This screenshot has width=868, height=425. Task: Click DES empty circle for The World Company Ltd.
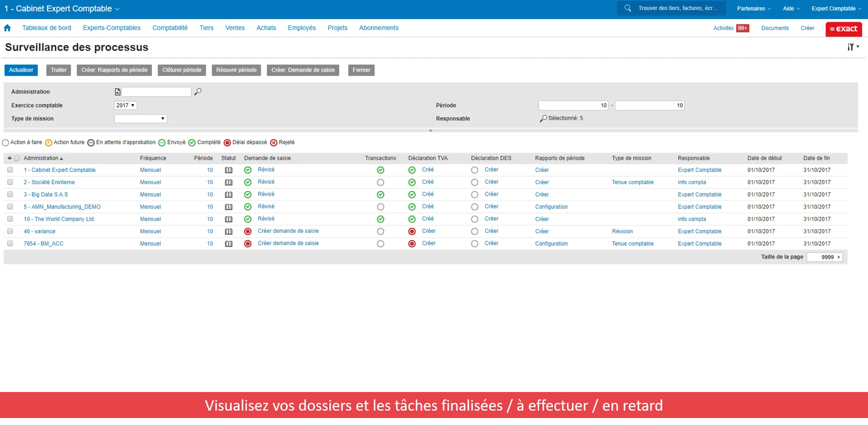click(x=475, y=219)
